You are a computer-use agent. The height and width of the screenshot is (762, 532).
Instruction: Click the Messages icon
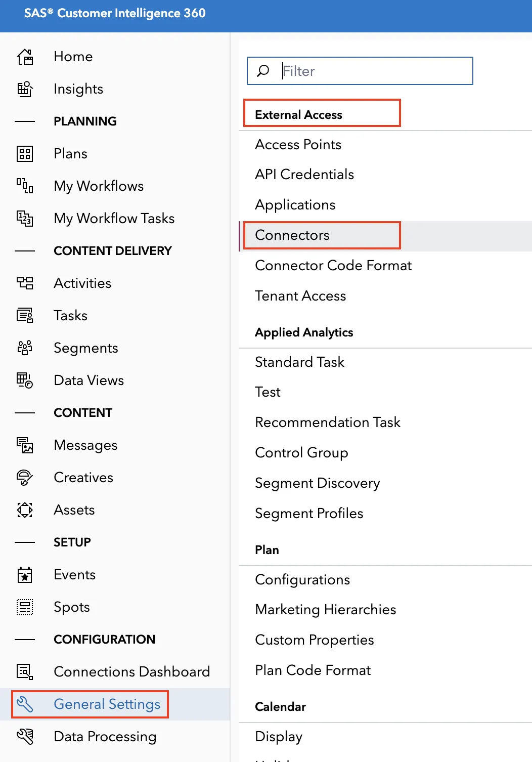click(x=25, y=445)
